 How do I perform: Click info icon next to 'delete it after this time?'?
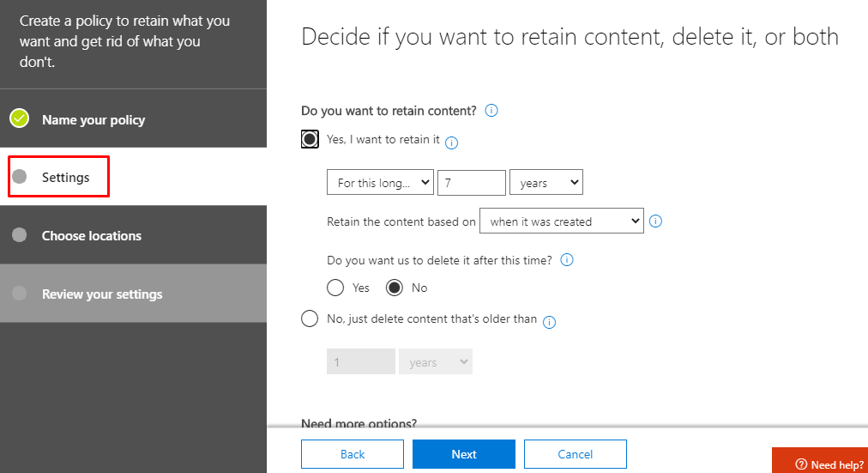pos(567,260)
